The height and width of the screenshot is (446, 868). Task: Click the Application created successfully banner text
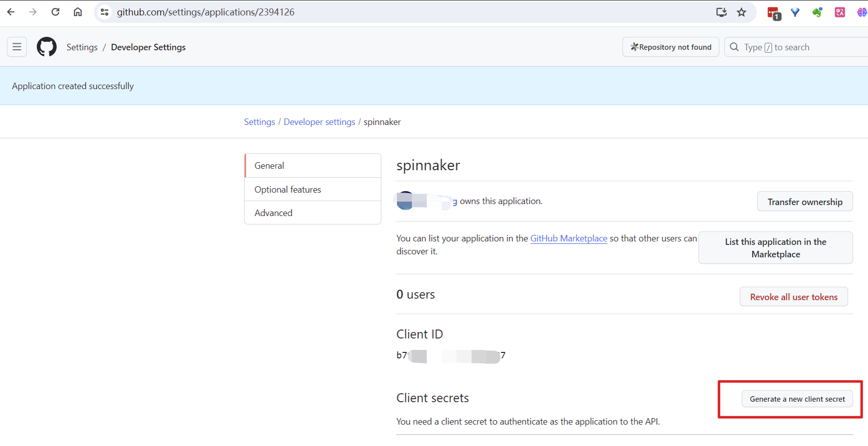pos(73,86)
